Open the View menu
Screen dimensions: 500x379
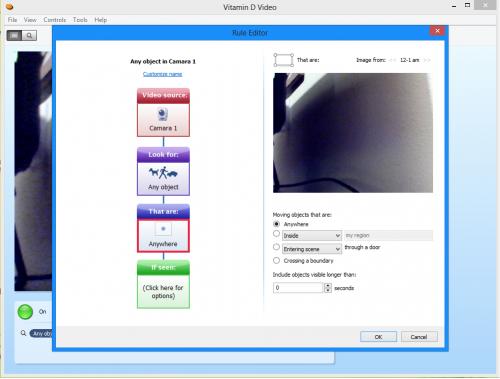[30, 20]
